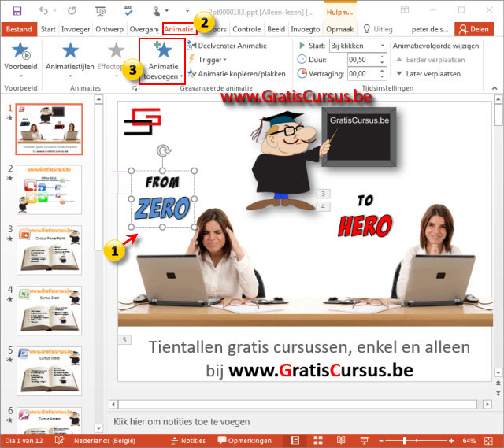Click the notes area 'Klik hier om notities'
504x448 pixels.
click(181, 422)
